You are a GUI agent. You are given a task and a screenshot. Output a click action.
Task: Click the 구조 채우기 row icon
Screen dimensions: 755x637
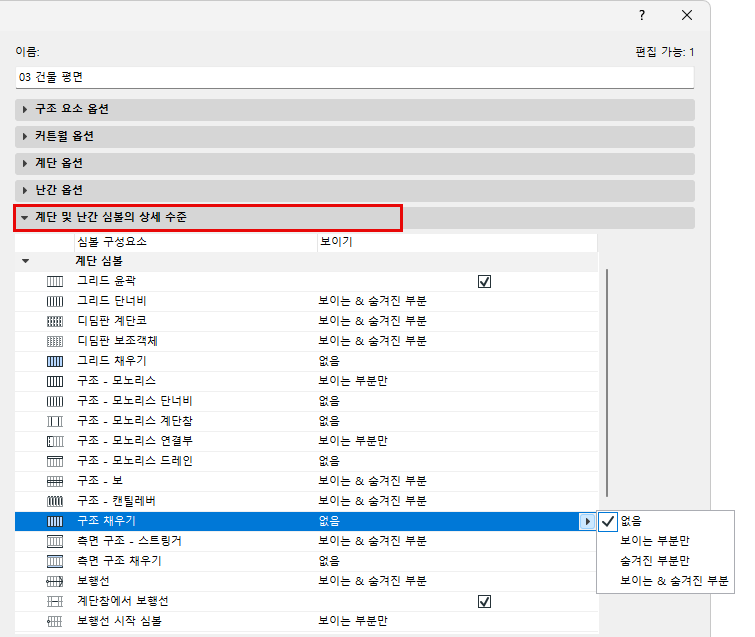(55, 521)
